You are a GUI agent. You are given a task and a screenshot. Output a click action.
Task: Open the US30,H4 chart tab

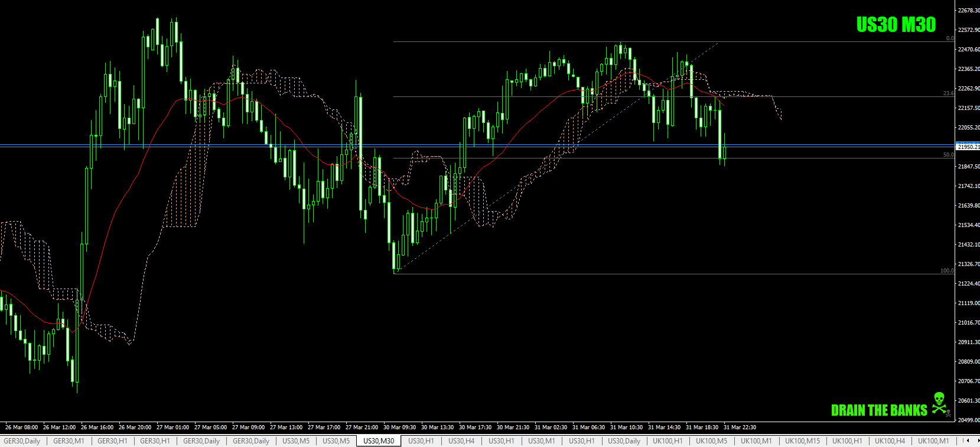pos(461,441)
